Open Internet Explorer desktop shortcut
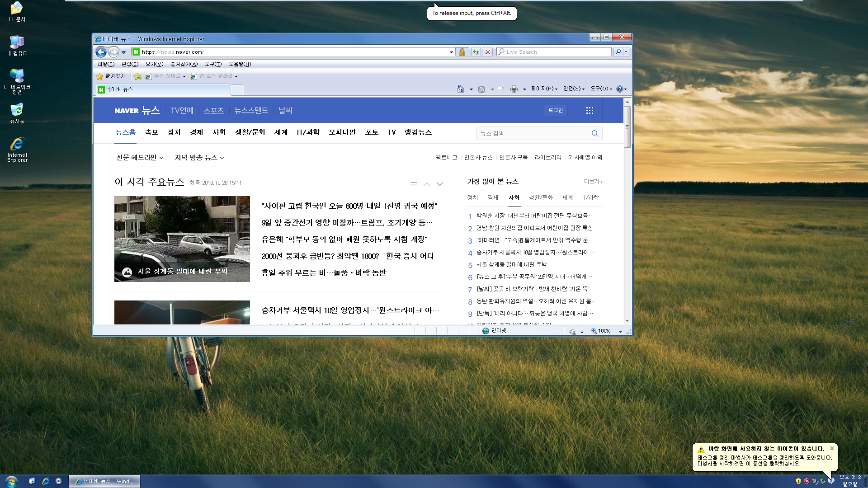 coord(17,150)
